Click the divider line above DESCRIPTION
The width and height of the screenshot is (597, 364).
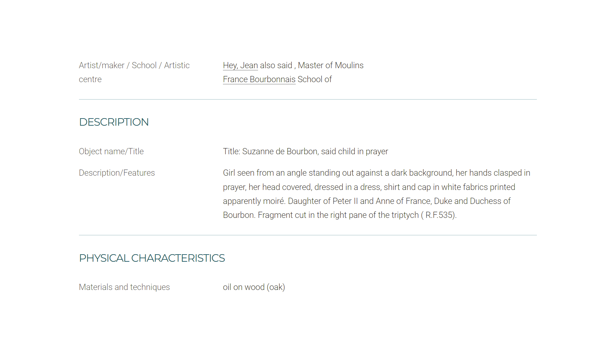coord(308,99)
